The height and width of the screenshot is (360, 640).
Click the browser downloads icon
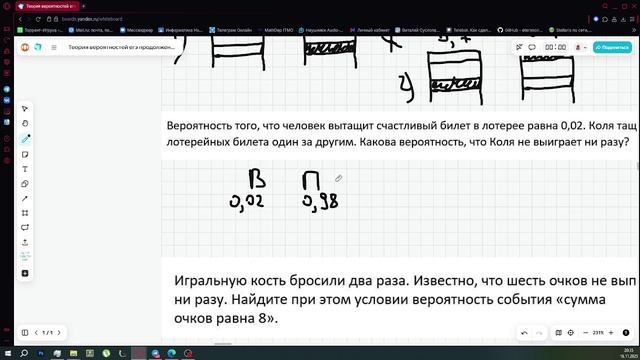pos(623,19)
